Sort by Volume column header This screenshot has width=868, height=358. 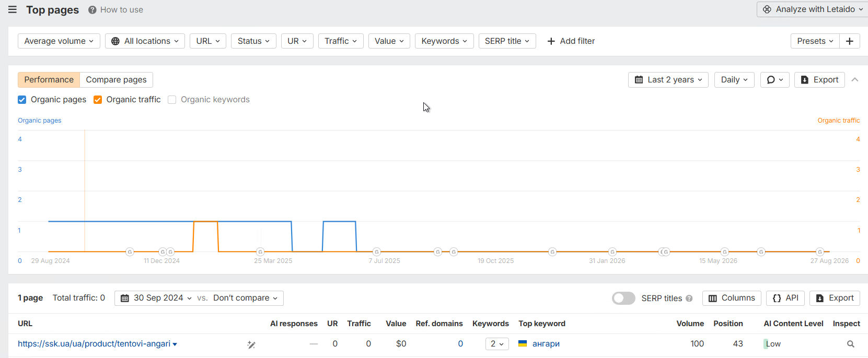coord(690,324)
